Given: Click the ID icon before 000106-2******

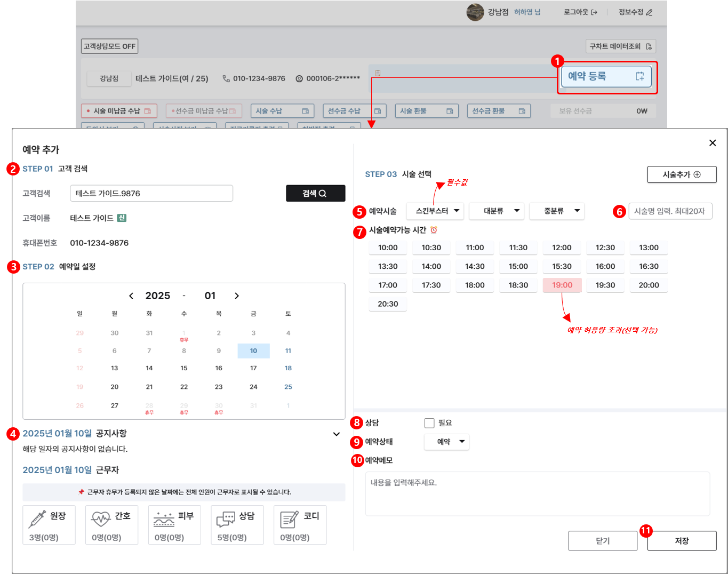Looking at the screenshot, I should [x=299, y=78].
